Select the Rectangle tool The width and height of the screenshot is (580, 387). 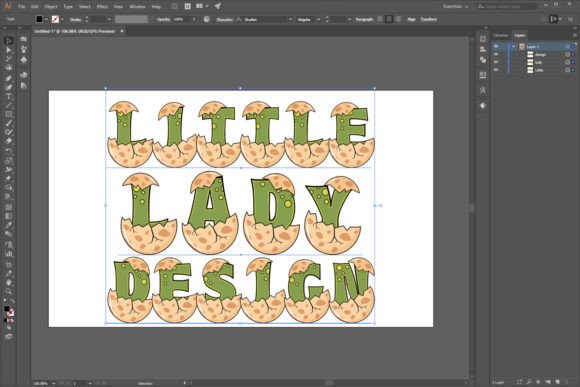(x=9, y=114)
